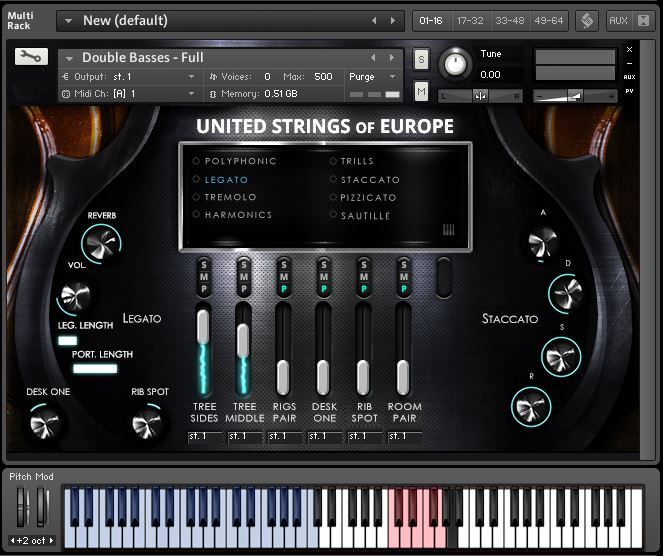
Task: Toggle purge P on Room Pair mic
Action: click(404, 289)
